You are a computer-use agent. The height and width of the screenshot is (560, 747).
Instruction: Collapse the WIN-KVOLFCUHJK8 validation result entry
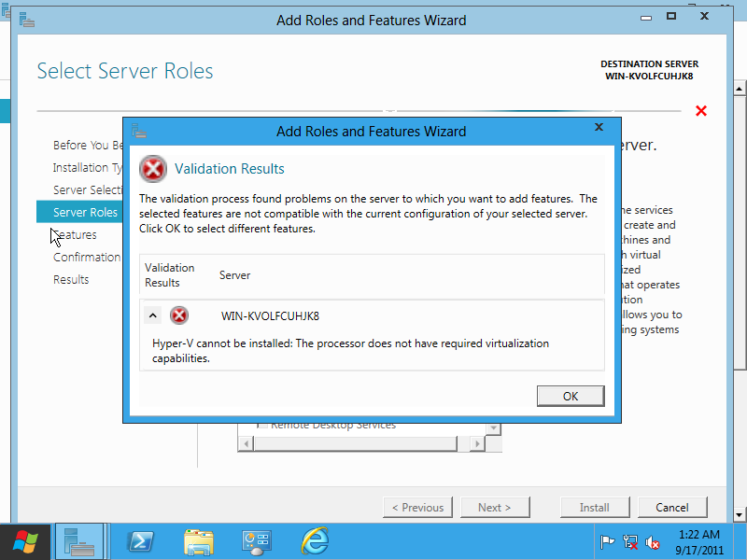point(154,315)
